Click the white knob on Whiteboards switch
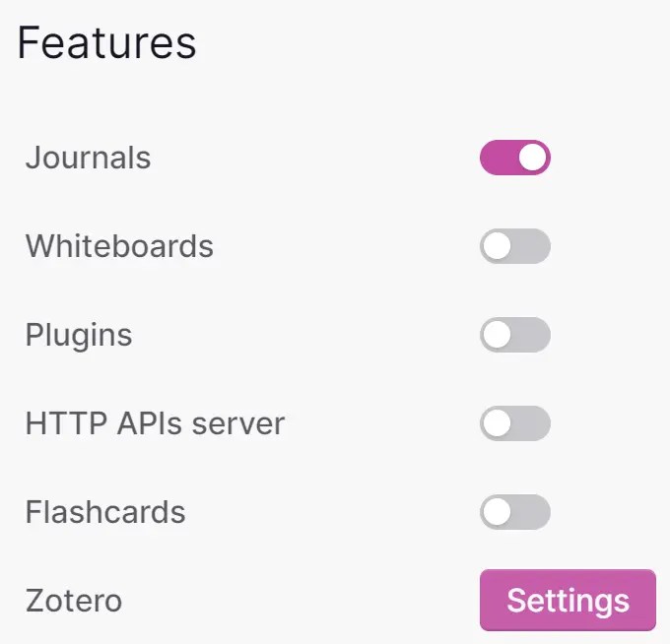The image size is (670, 644). [498, 246]
